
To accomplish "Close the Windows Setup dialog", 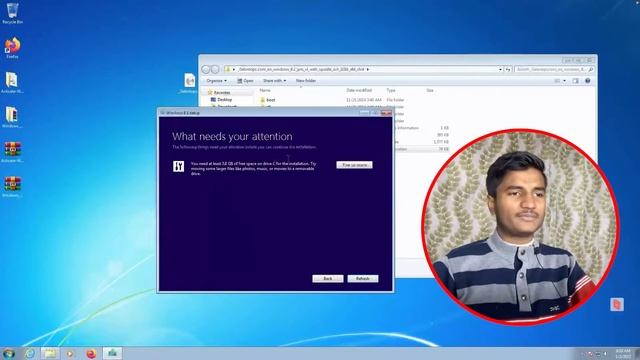I will [386, 113].
